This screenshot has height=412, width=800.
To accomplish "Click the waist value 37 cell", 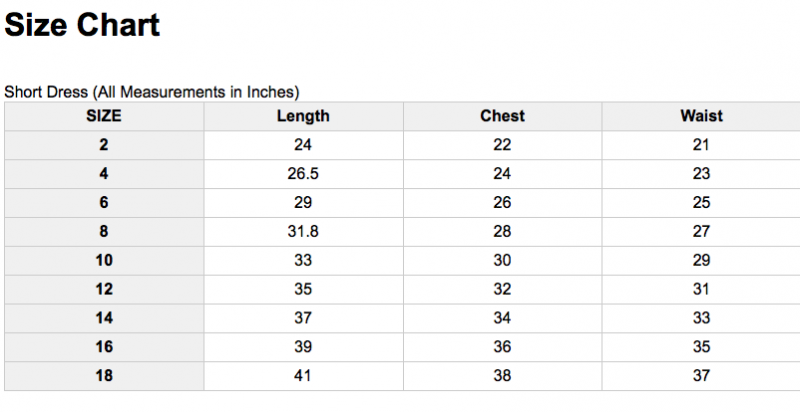I will click(x=701, y=376).
